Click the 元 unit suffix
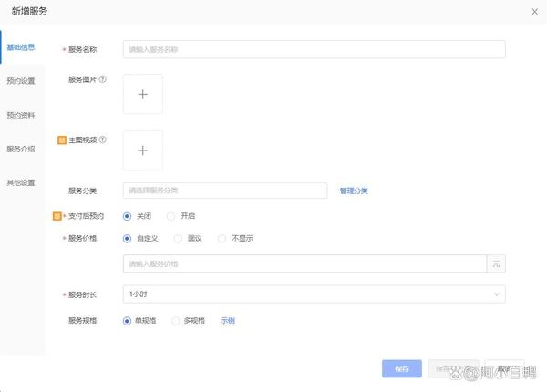 496,264
